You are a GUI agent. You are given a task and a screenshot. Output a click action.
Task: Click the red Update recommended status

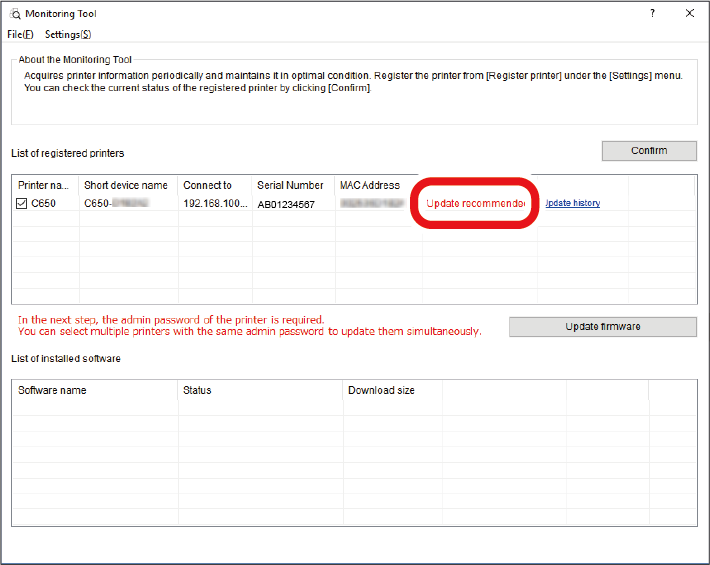pyautogui.click(x=476, y=203)
